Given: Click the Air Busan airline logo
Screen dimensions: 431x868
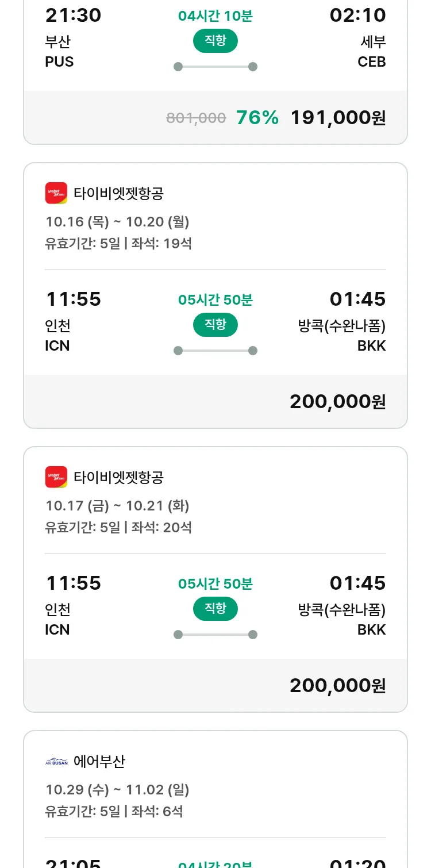Looking at the screenshot, I should [x=56, y=762].
